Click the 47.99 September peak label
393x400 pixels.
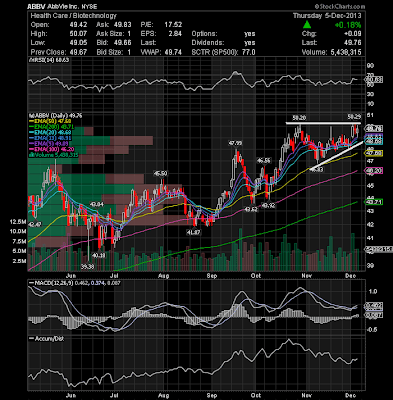coord(235,143)
